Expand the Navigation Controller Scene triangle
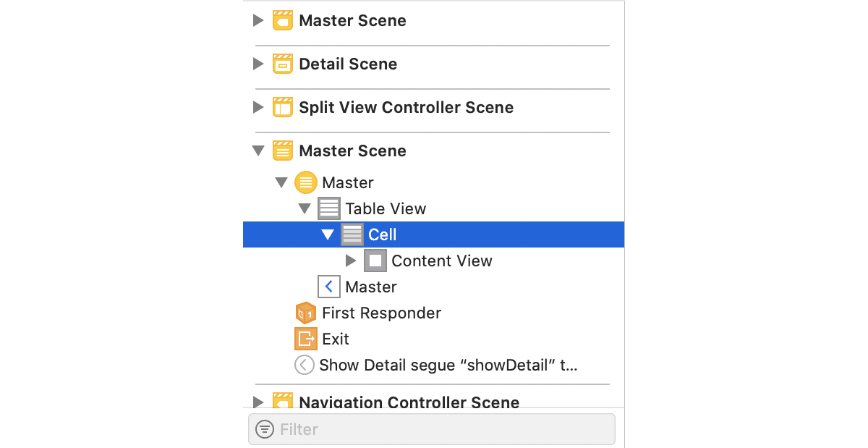Screen dimensions: 868x448 pyautogui.click(x=258, y=402)
